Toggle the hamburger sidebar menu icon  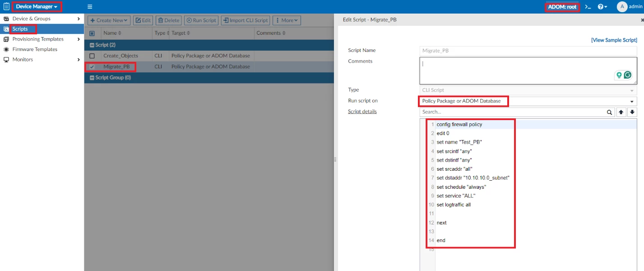[90, 7]
